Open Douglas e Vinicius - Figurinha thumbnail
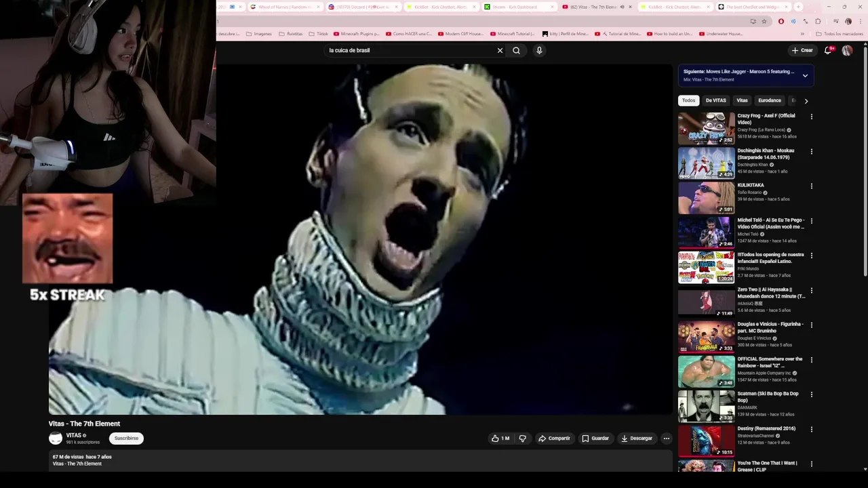Screen dimensions: 868x488 coord(706,336)
